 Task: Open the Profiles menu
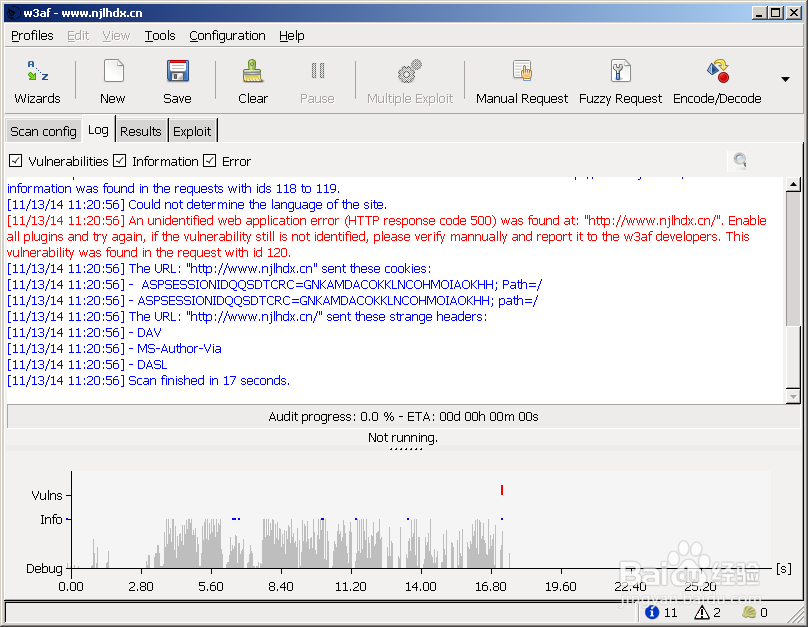pos(32,36)
